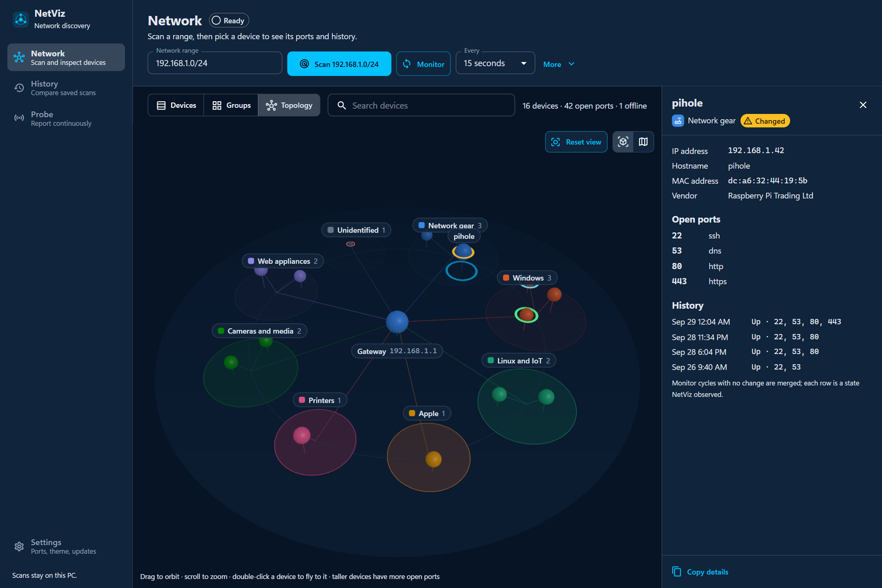Switch to 3D topology view
Screen dimensions: 882x588
tap(623, 142)
